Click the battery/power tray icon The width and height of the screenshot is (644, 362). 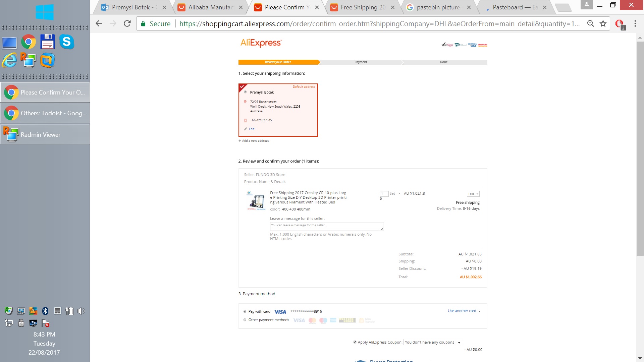click(69, 311)
